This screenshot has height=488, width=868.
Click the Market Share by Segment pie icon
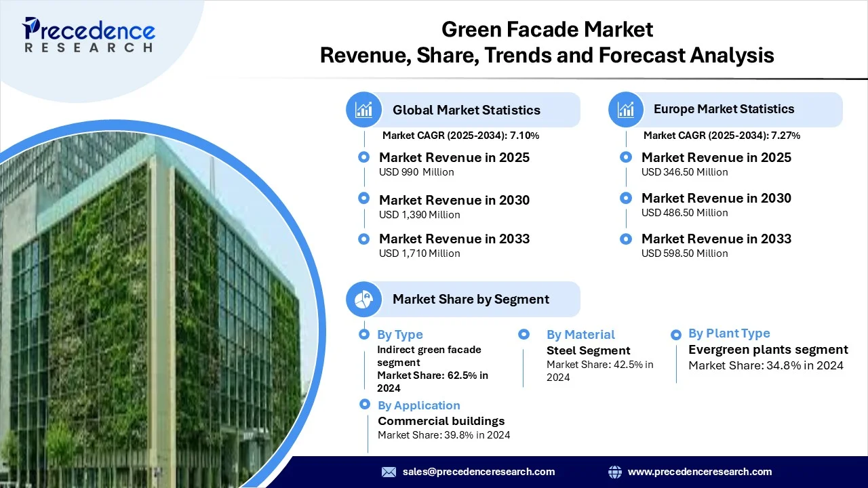click(x=364, y=299)
